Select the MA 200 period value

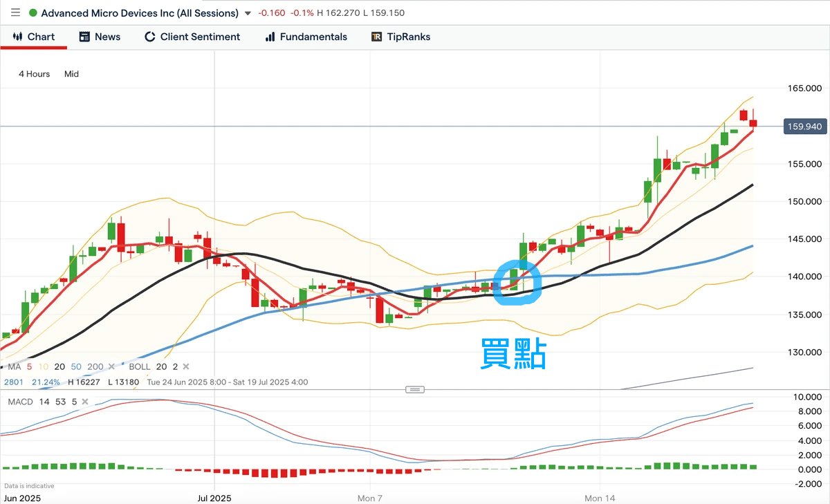click(x=95, y=366)
